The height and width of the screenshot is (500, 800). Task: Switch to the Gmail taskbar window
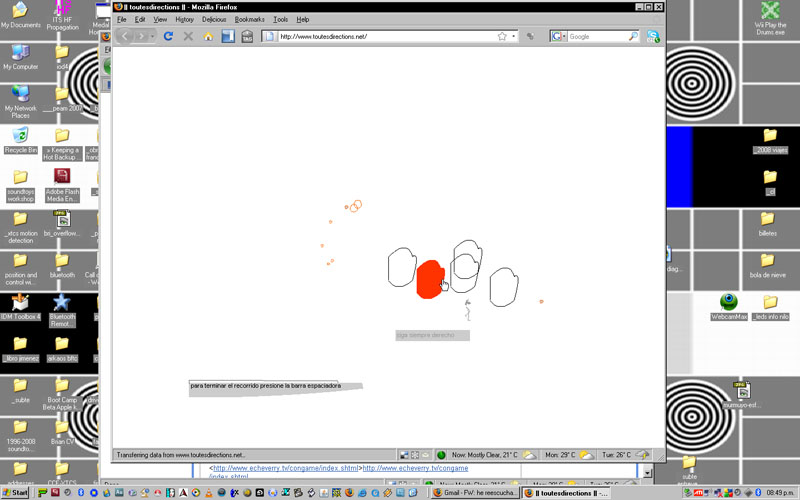pyautogui.click(x=476, y=493)
